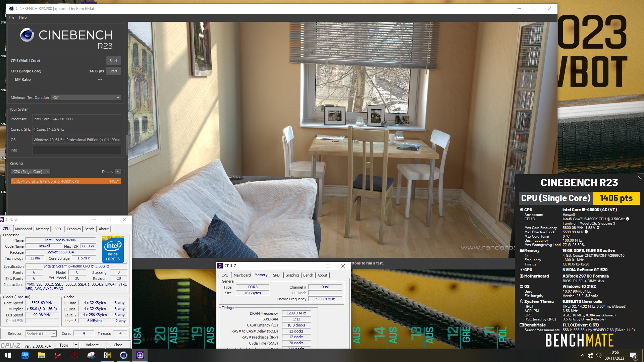
Task: Close the BenchMate result overlay
Action: pyautogui.click(x=640, y=178)
